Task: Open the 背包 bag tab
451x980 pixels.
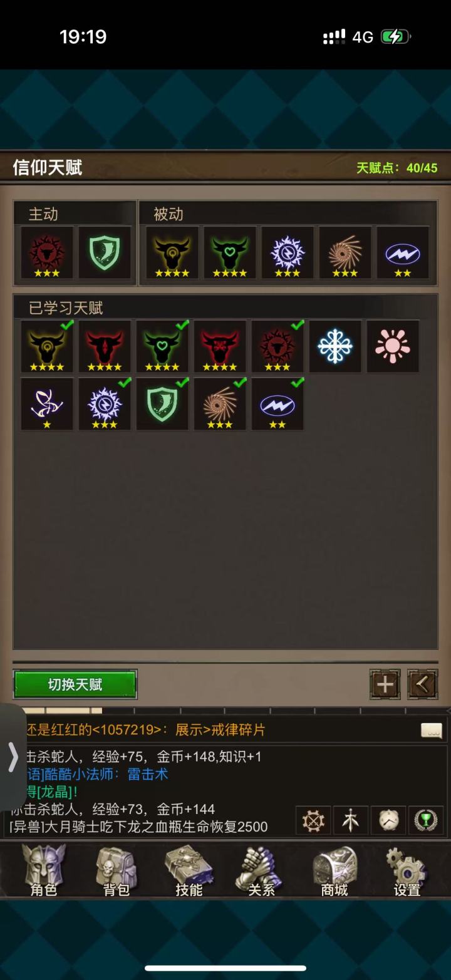Action: coord(117,871)
